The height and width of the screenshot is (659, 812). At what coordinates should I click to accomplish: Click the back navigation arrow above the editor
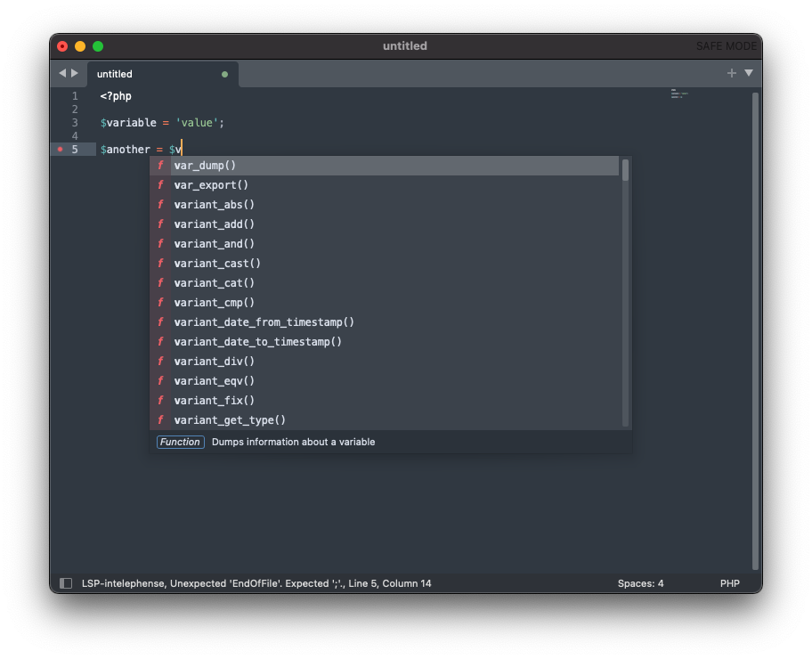pyautogui.click(x=61, y=74)
